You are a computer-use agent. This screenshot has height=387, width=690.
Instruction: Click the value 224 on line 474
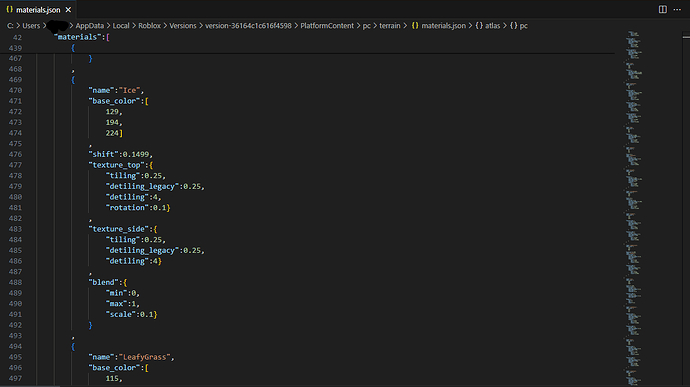(112, 133)
